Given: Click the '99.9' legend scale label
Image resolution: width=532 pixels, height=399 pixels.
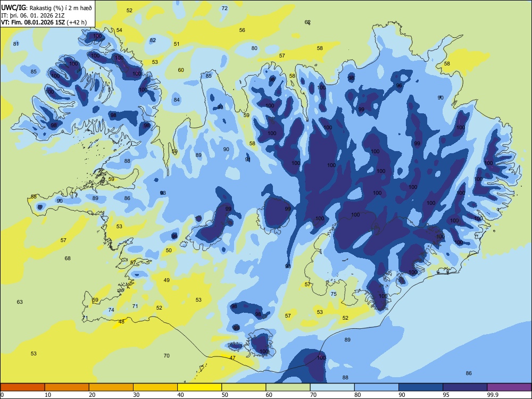Looking at the screenshot, I should (x=493, y=395).
